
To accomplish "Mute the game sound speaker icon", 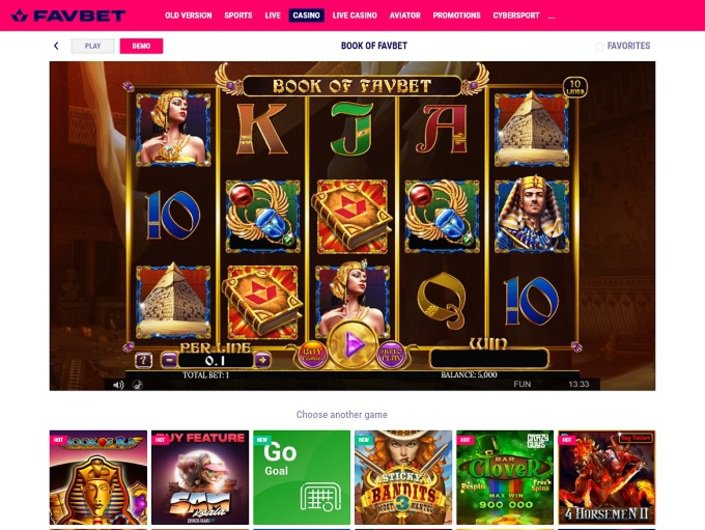I will click(118, 385).
